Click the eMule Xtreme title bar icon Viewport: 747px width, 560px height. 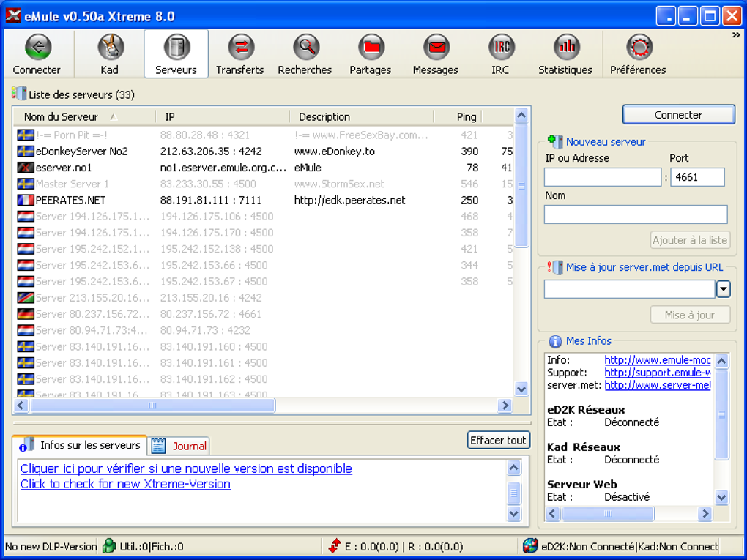13,15
